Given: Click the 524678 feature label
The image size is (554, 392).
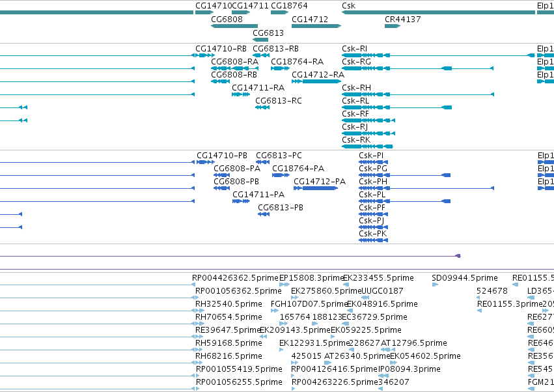Looking at the screenshot, I should click(492, 291).
